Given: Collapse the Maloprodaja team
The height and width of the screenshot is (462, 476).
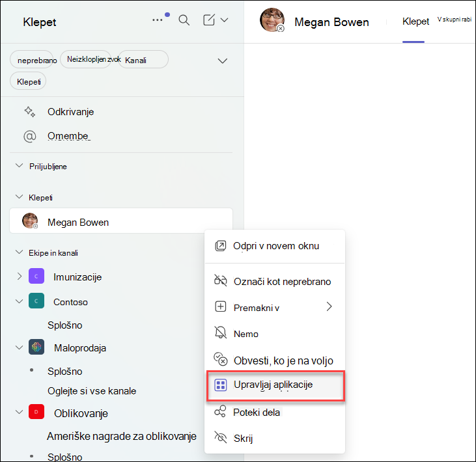Looking at the screenshot, I should point(19,347).
